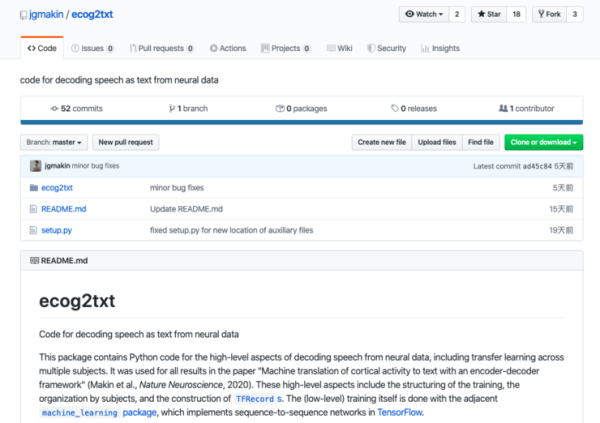The width and height of the screenshot is (600, 423).
Task: View the 52 commits history
Action: pos(74,108)
